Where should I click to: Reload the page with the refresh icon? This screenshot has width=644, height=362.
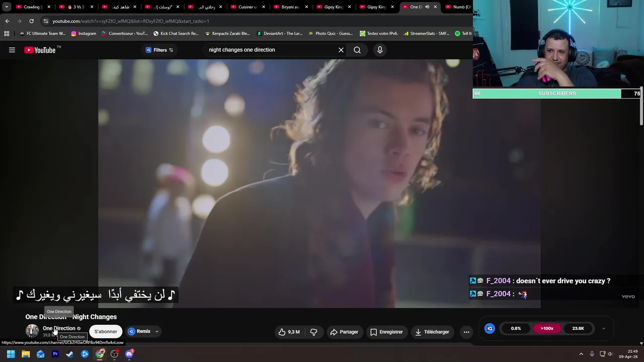click(x=31, y=21)
